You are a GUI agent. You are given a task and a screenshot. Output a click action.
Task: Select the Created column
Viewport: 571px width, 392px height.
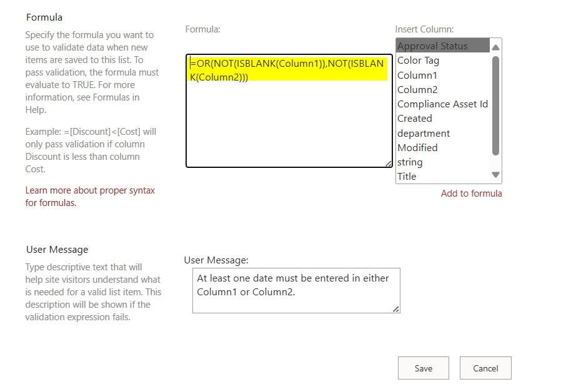point(414,118)
